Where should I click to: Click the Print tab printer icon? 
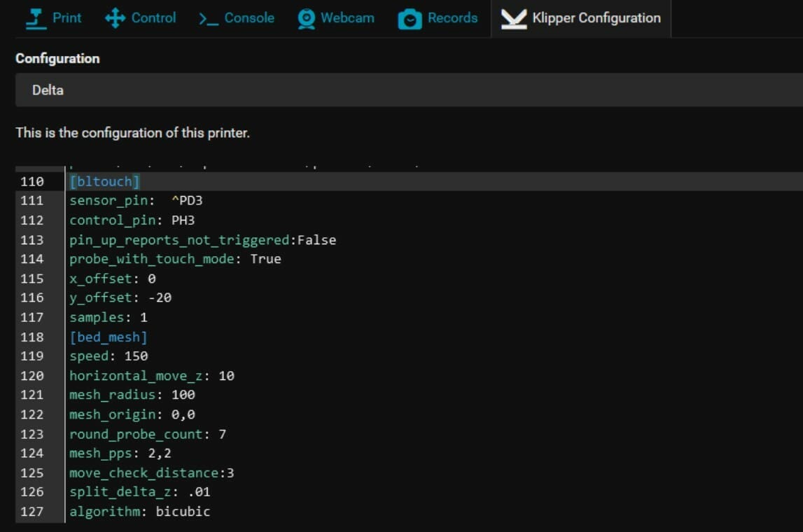pyautogui.click(x=35, y=18)
